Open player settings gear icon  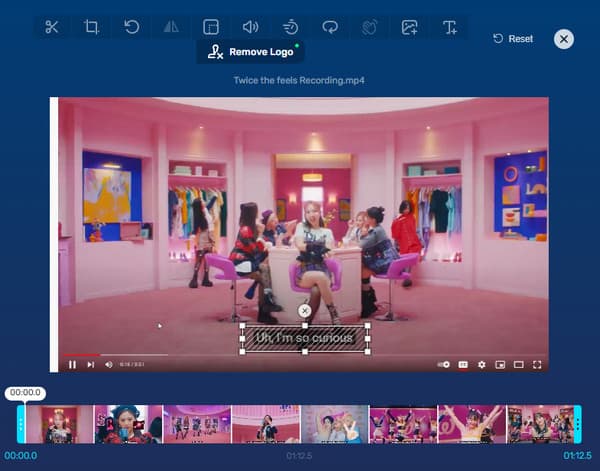(482, 365)
